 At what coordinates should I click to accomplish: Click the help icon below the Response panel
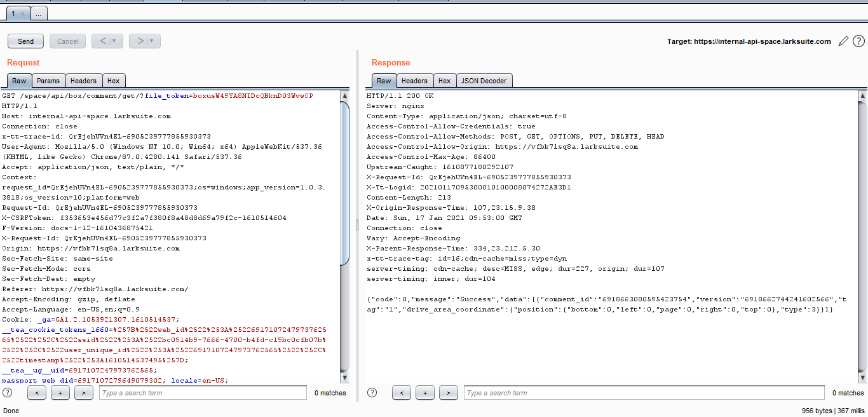click(x=372, y=393)
